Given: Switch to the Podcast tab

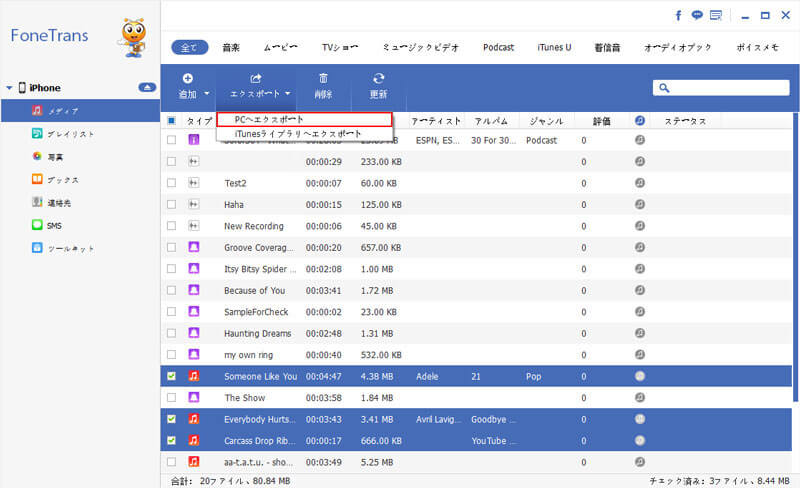Looking at the screenshot, I should click(498, 47).
